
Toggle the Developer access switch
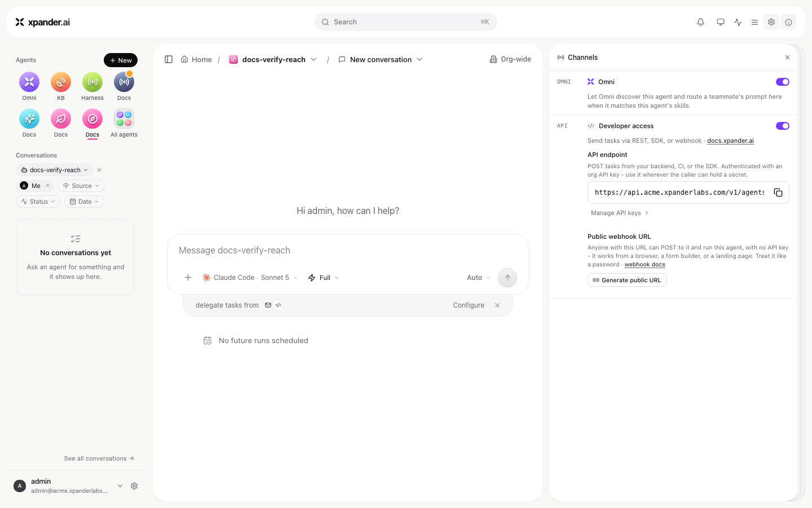pos(783,126)
